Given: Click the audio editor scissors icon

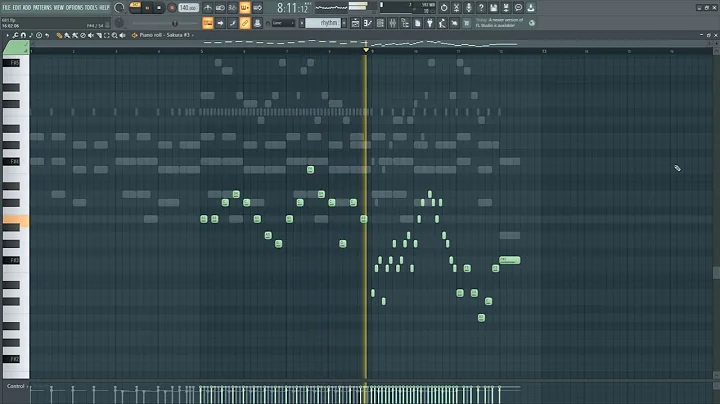Looking at the screenshot, I should click(456, 8).
